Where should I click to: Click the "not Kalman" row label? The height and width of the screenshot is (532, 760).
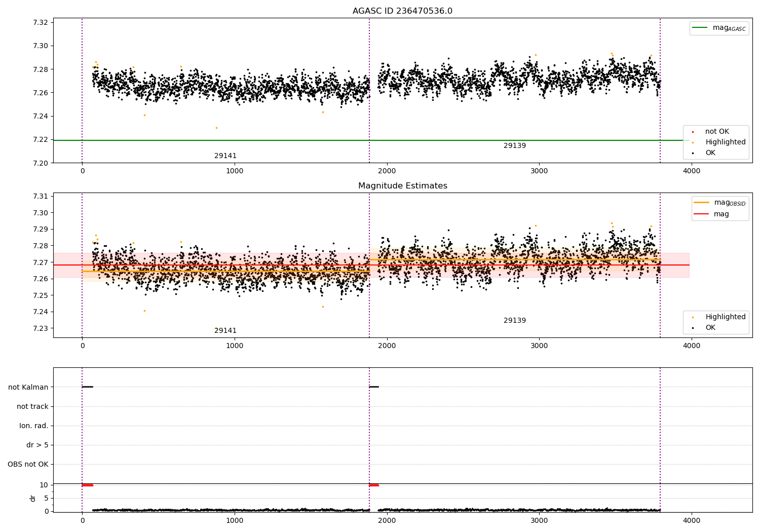(x=28, y=387)
